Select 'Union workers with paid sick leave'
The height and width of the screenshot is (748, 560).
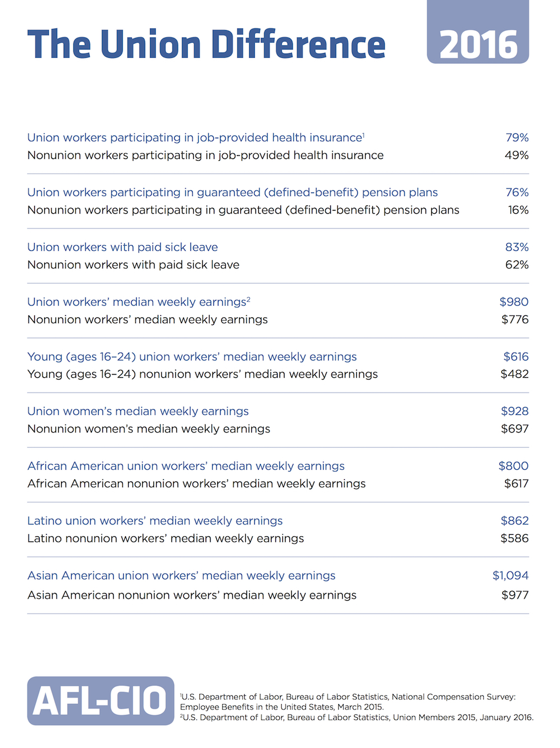pyautogui.click(x=123, y=247)
